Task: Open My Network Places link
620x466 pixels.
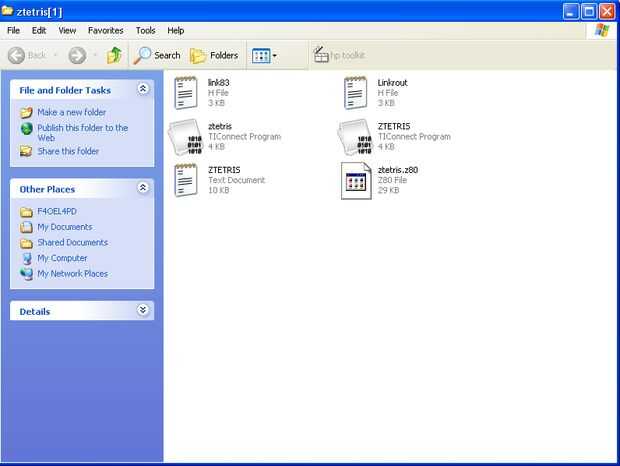Action: (x=72, y=274)
